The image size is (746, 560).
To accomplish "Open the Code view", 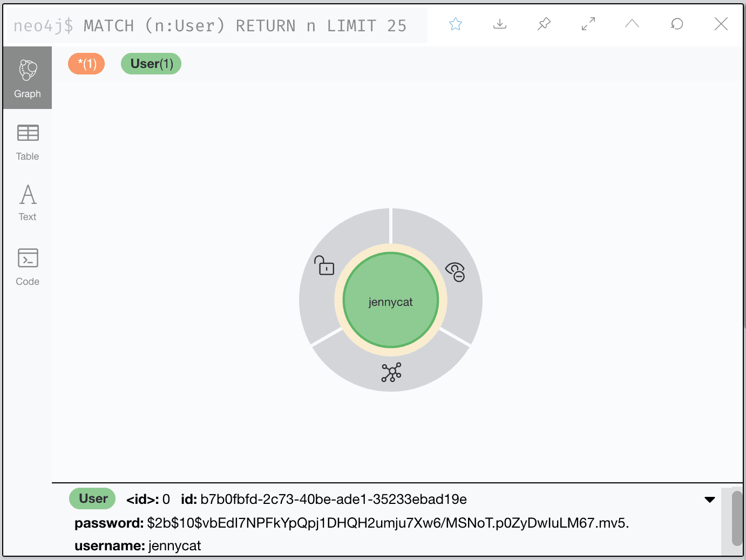I will pyautogui.click(x=28, y=267).
